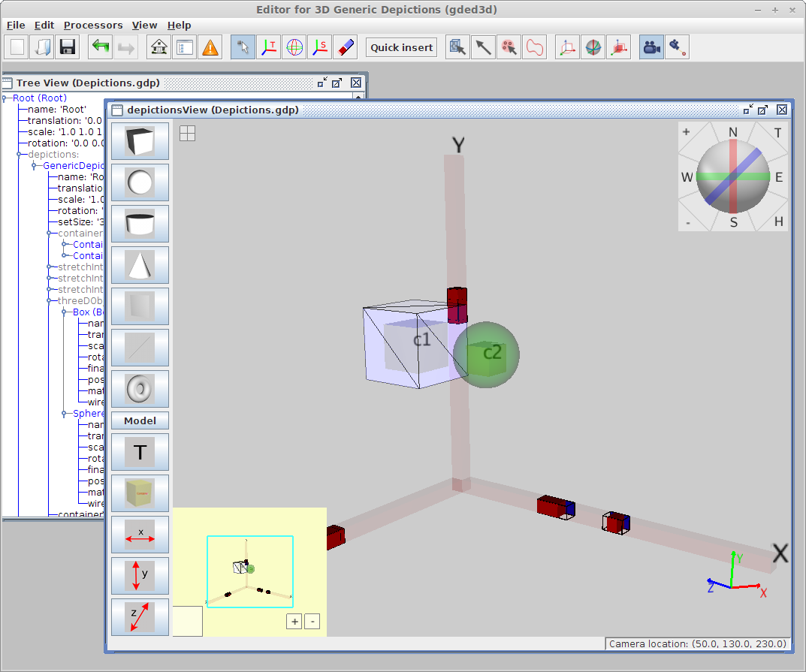Image resolution: width=806 pixels, height=672 pixels.
Task: Click the Box primitive tool
Action: click(140, 141)
